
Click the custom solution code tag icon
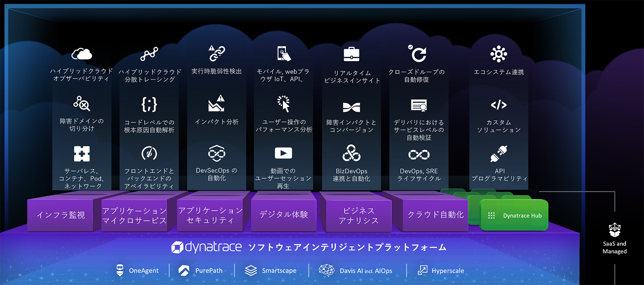(x=499, y=105)
